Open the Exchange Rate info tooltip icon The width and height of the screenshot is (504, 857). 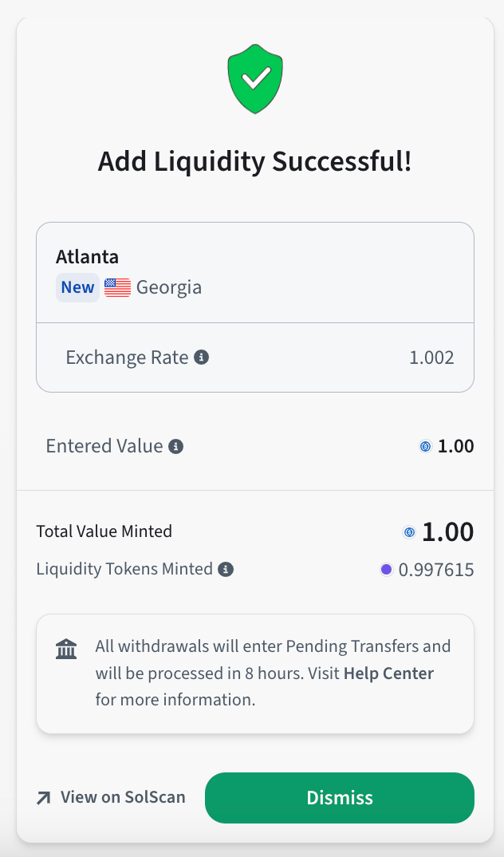[x=202, y=357]
